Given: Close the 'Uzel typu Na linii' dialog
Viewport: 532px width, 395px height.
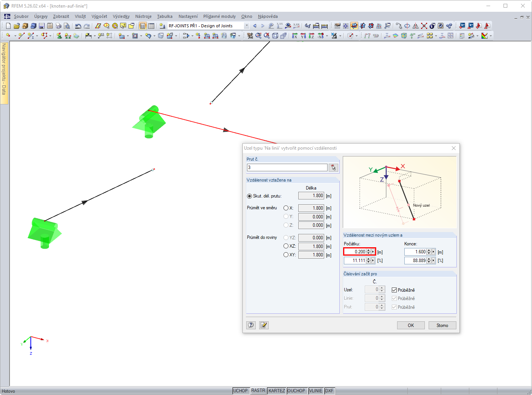Looking at the screenshot, I should point(454,148).
